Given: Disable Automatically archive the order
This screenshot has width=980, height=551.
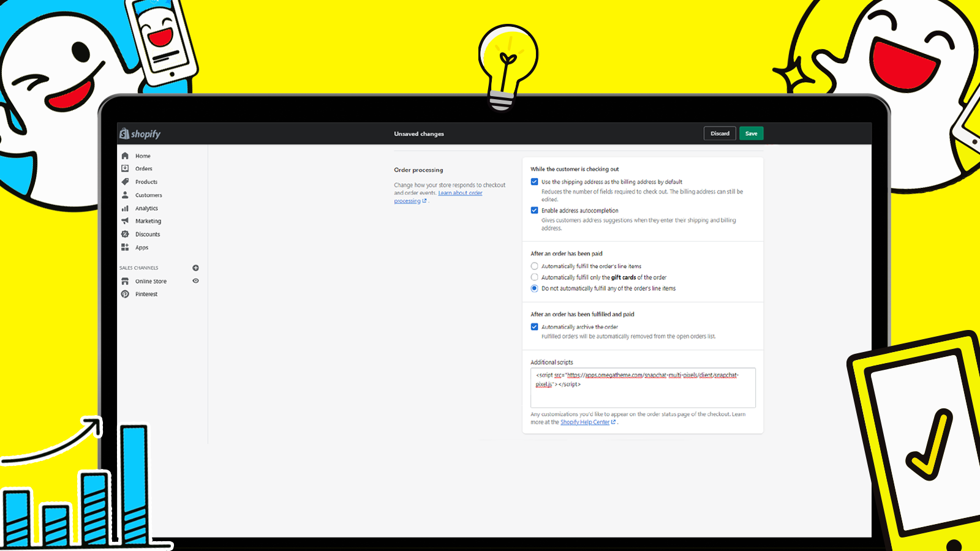Looking at the screenshot, I should point(534,327).
